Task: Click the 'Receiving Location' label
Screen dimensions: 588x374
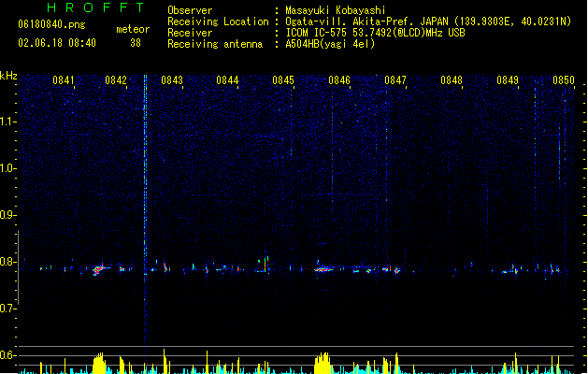Action: pyautogui.click(x=218, y=22)
